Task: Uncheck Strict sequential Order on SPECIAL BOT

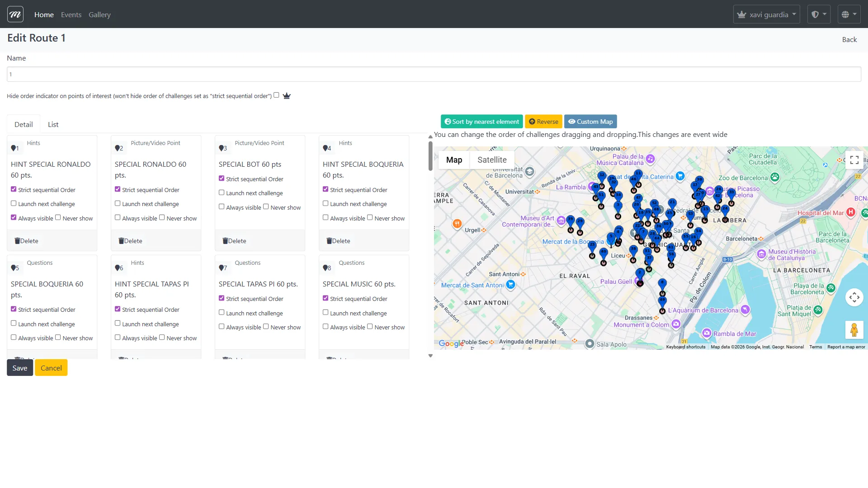Action: tap(222, 178)
